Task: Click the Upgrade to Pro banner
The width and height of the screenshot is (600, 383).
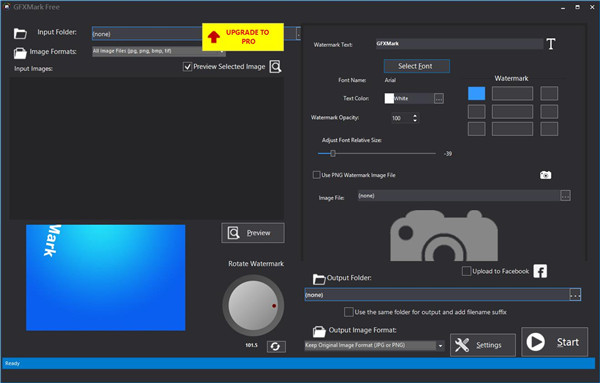Action: 243,37
